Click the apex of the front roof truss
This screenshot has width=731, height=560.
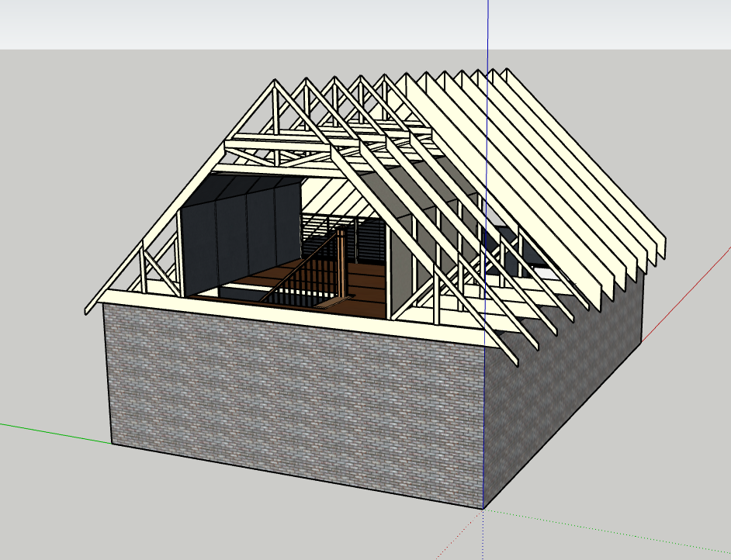(x=274, y=82)
